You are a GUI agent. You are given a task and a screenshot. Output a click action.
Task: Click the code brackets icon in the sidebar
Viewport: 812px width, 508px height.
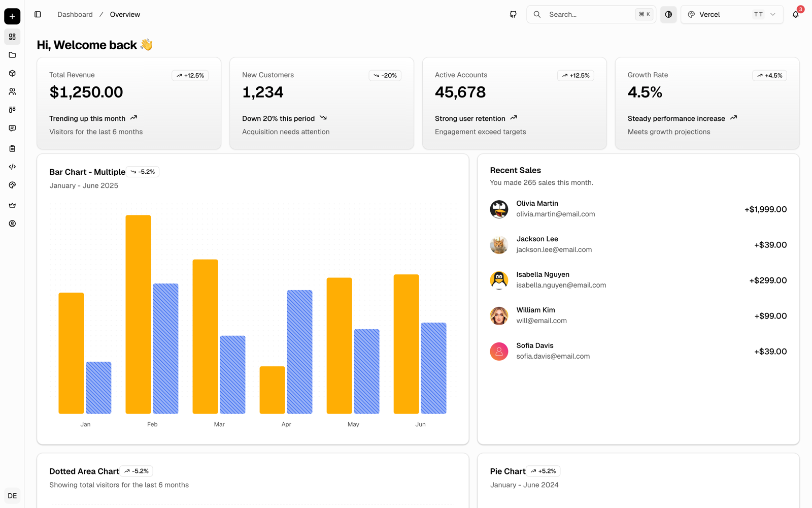click(12, 167)
